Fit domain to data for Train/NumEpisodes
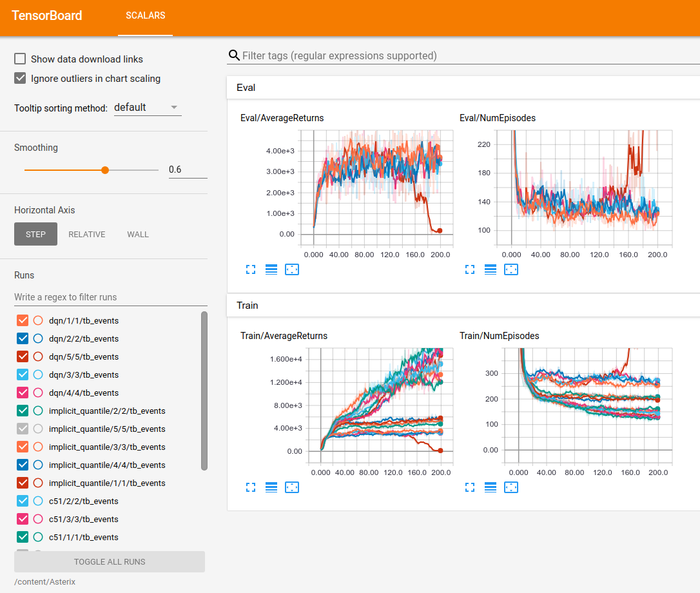700x593 pixels. click(511, 488)
